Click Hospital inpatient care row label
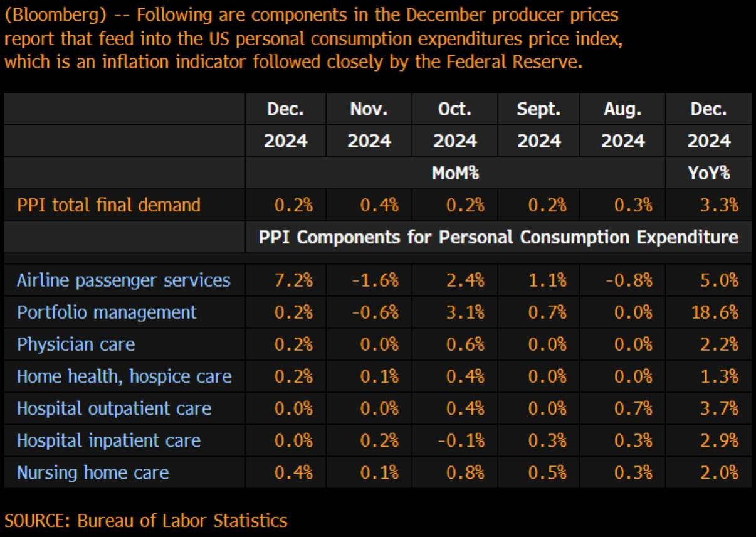 pyautogui.click(x=108, y=440)
